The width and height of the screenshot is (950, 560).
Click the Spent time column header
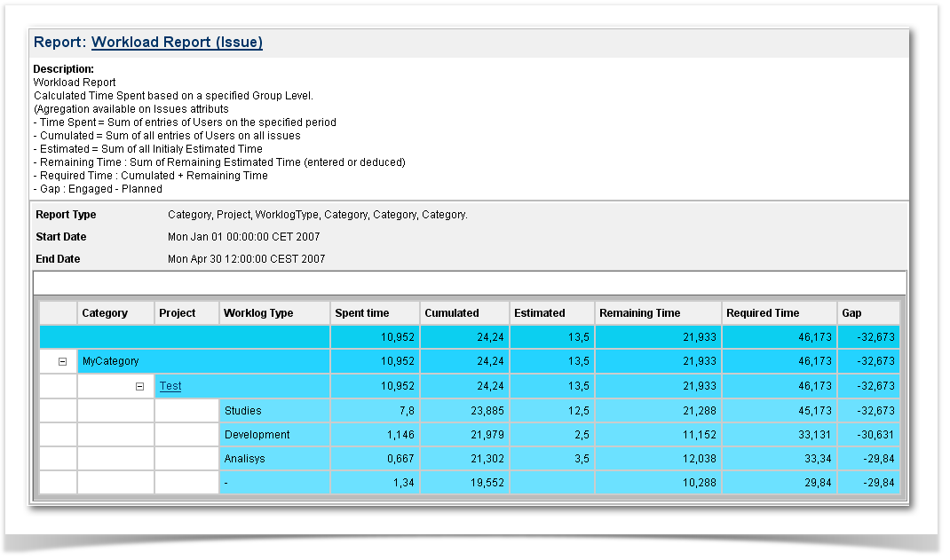361,313
